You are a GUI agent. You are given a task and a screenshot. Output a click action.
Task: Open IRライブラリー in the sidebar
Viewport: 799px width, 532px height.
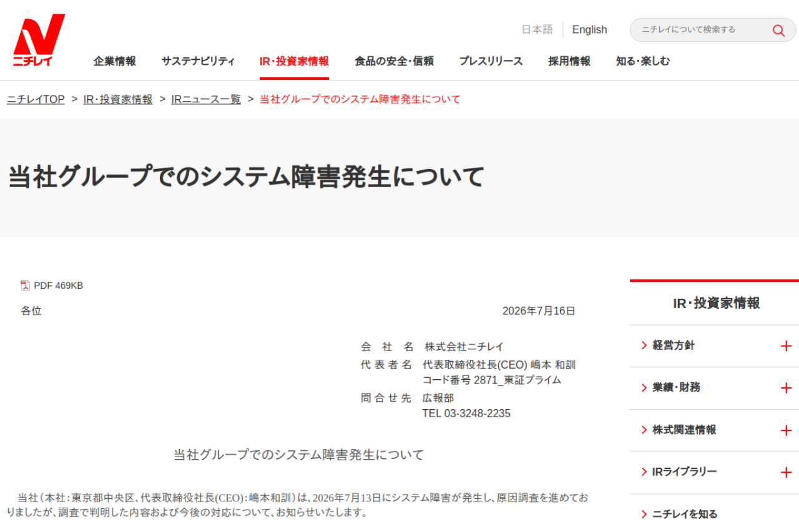point(684,472)
